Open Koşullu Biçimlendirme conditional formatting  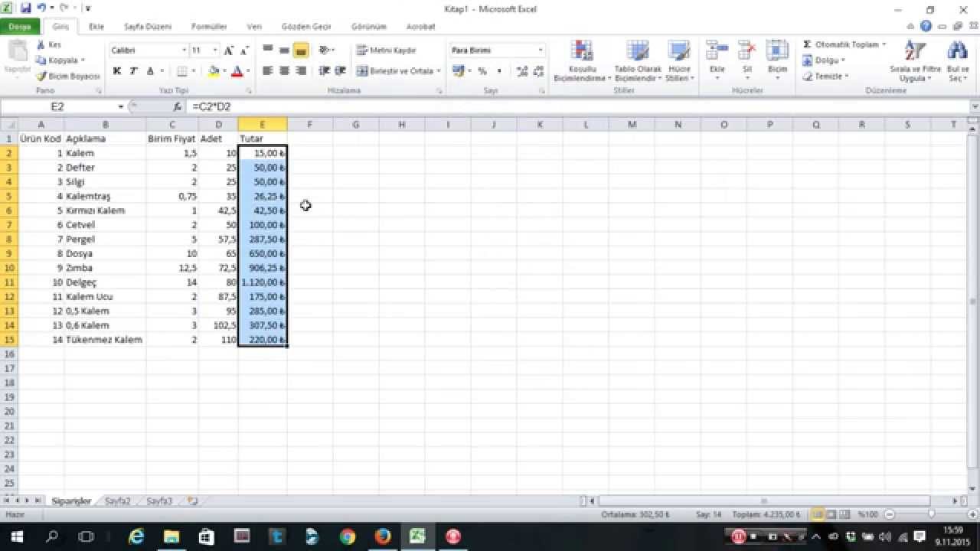pos(582,61)
